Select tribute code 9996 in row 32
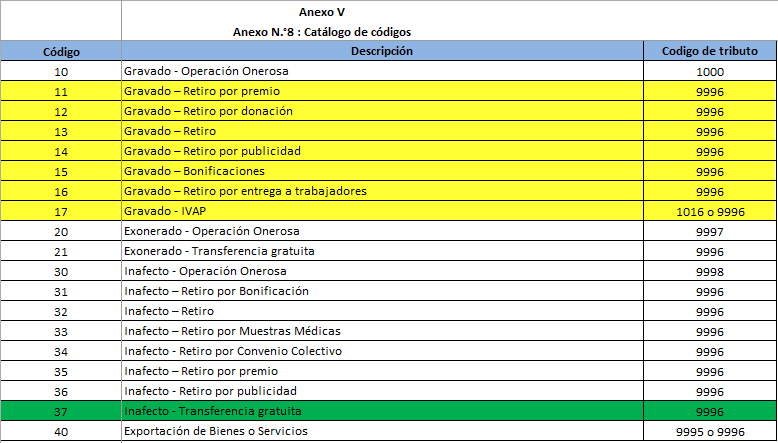The width and height of the screenshot is (778, 443). (710, 311)
